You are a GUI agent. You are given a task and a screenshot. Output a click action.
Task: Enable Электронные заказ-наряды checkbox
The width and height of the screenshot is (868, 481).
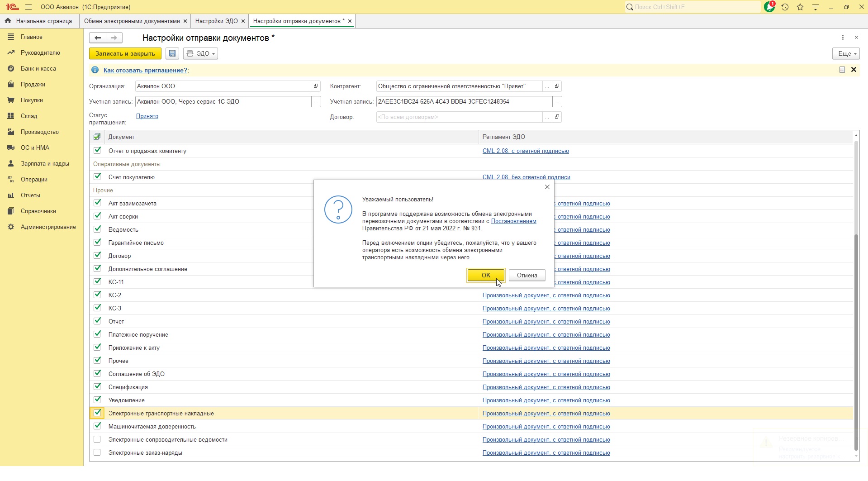(97, 452)
